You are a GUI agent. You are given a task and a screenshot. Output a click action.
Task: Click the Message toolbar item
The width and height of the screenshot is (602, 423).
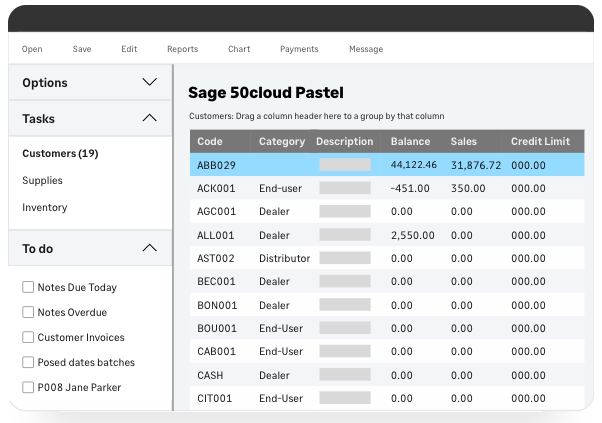(366, 49)
